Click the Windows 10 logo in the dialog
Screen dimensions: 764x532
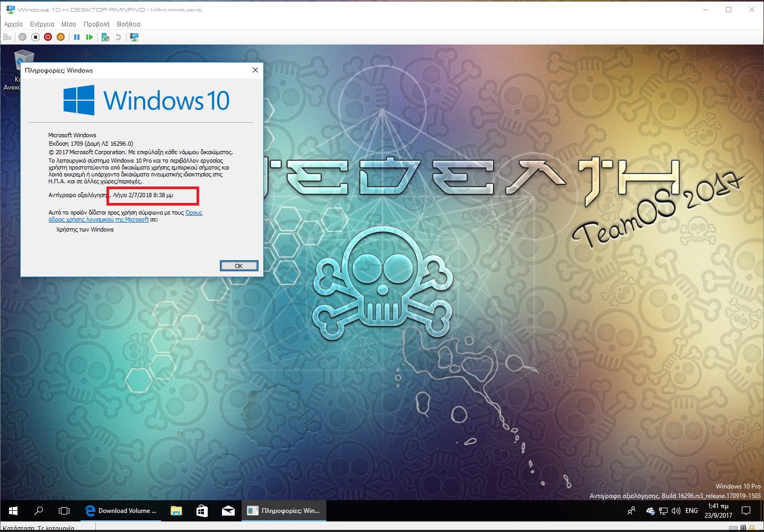pos(147,100)
